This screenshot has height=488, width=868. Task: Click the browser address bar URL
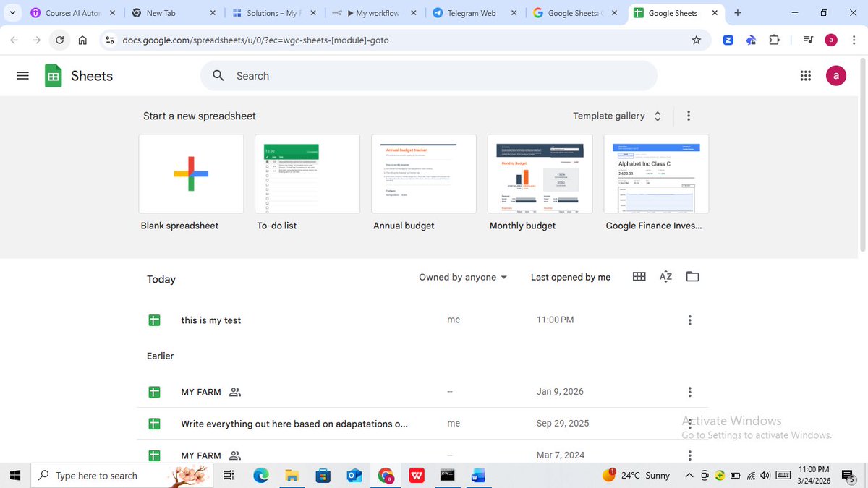pos(256,40)
